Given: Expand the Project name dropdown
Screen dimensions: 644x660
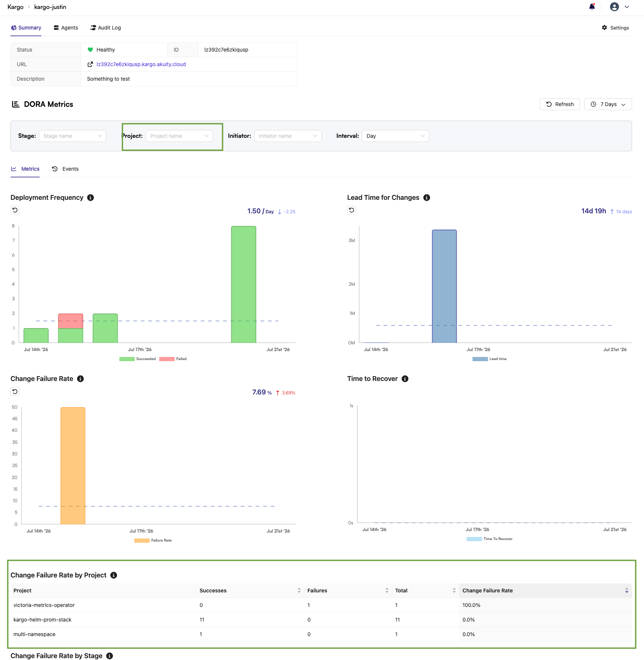Looking at the screenshot, I should (x=179, y=136).
